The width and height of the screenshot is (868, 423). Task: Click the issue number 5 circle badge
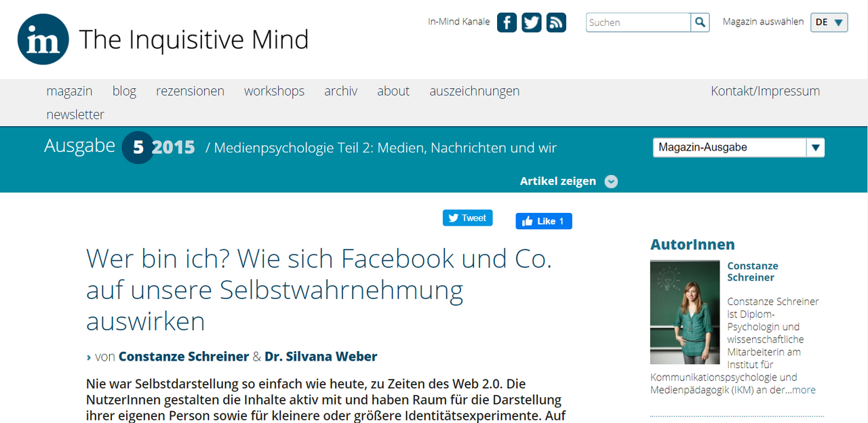tap(138, 147)
